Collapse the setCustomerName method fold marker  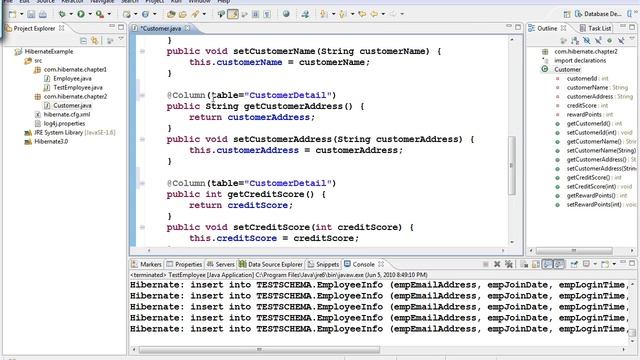[x=142, y=51]
